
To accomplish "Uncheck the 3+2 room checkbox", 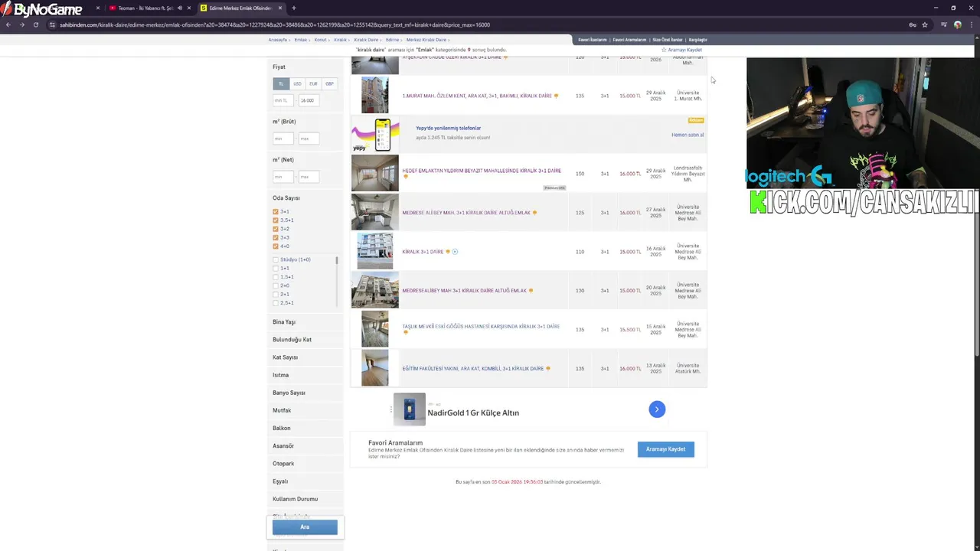I will tap(276, 229).
